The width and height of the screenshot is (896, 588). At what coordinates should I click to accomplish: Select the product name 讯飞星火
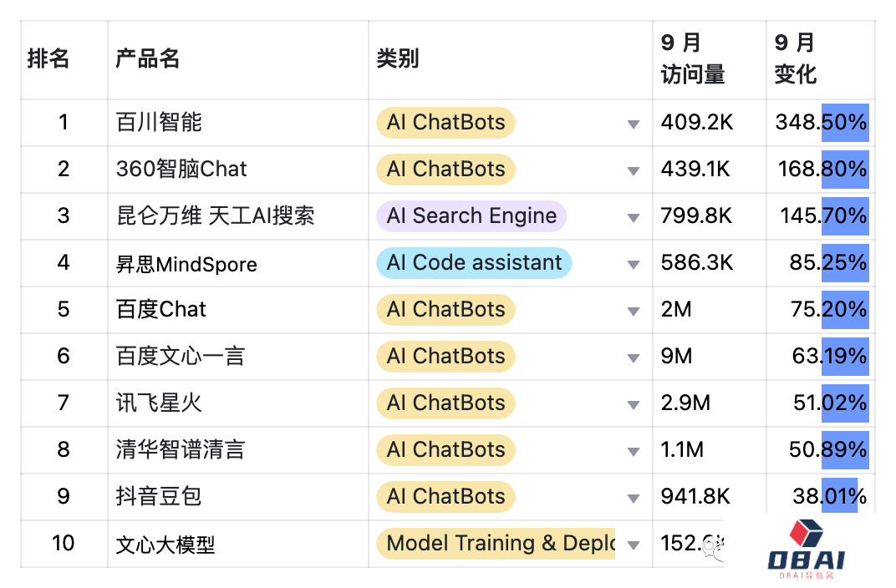tap(159, 403)
